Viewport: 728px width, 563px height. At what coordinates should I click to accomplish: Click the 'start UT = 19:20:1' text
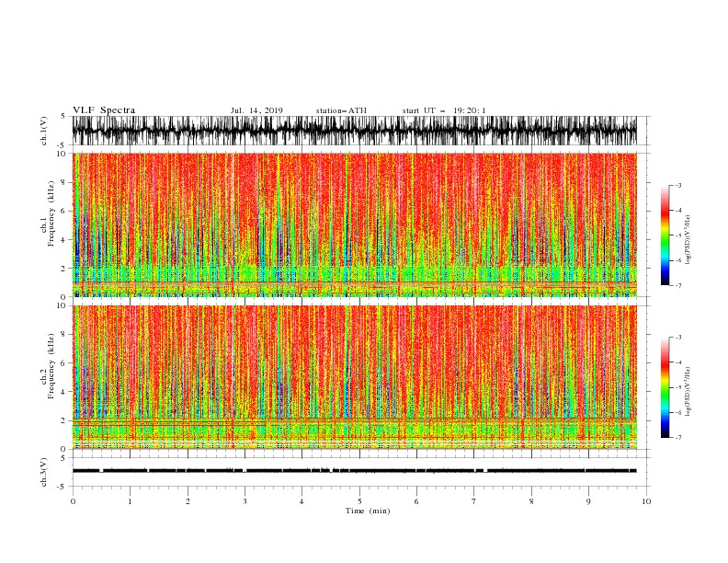click(x=444, y=110)
